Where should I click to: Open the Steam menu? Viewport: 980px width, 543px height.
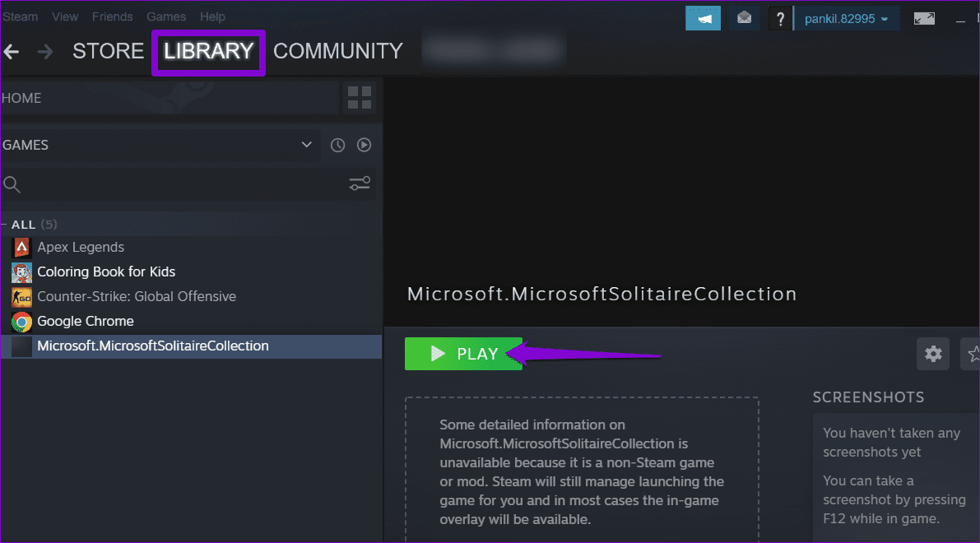[20, 17]
